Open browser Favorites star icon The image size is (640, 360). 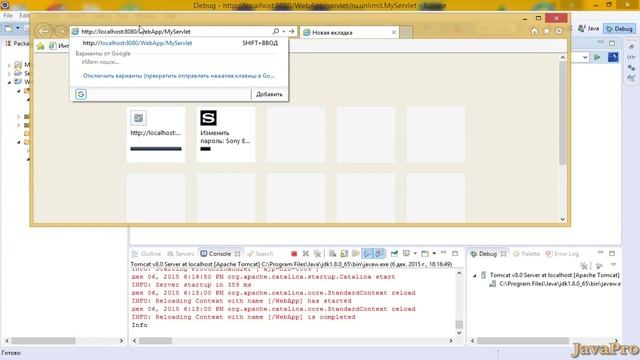click(x=547, y=31)
